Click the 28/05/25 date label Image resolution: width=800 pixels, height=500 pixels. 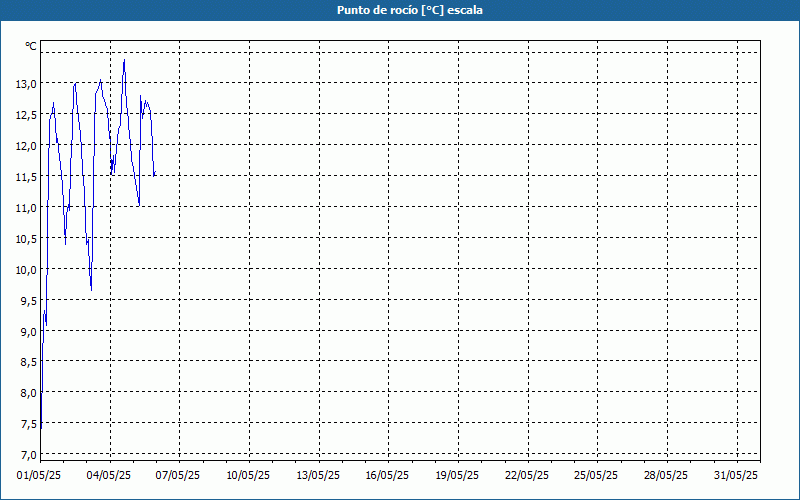pos(667,475)
